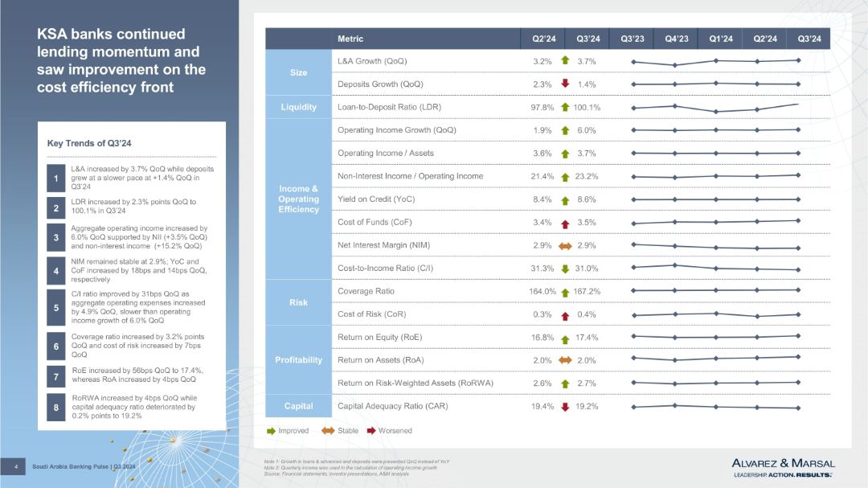The width and height of the screenshot is (868, 488).
Task: Click the red down arrow in Deposits Growth row
Action: click(x=565, y=84)
